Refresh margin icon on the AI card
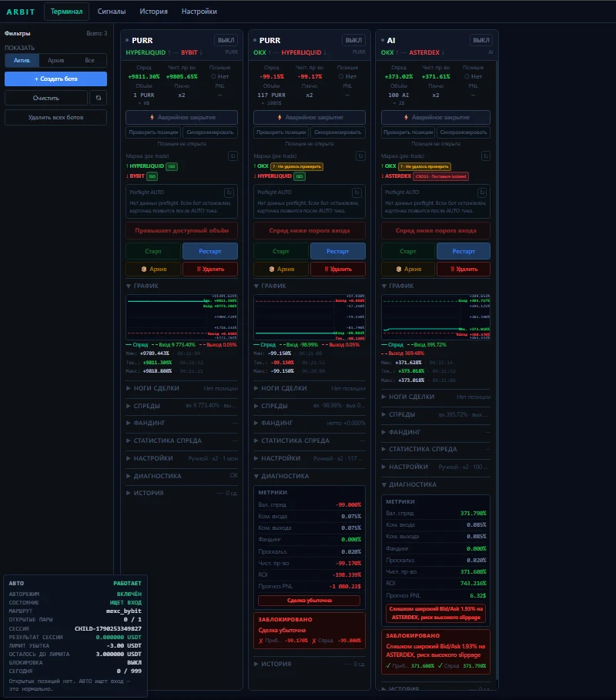 [x=486, y=156]
